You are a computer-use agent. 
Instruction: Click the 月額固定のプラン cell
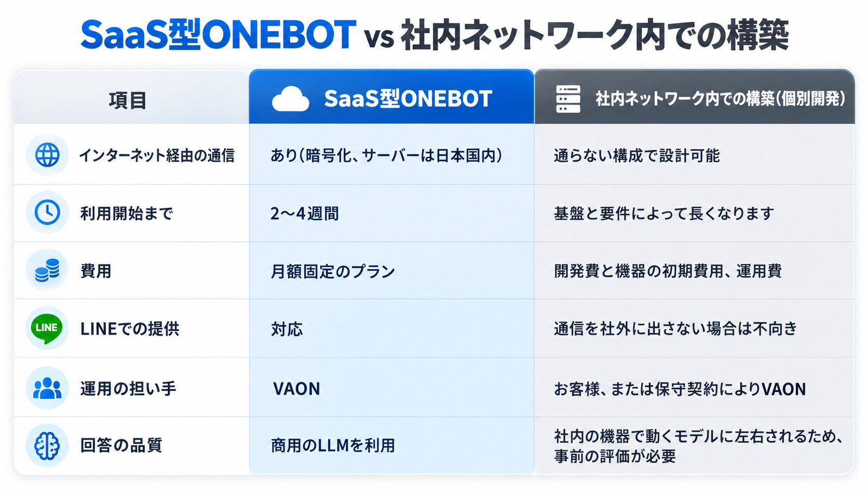(391, 271)
